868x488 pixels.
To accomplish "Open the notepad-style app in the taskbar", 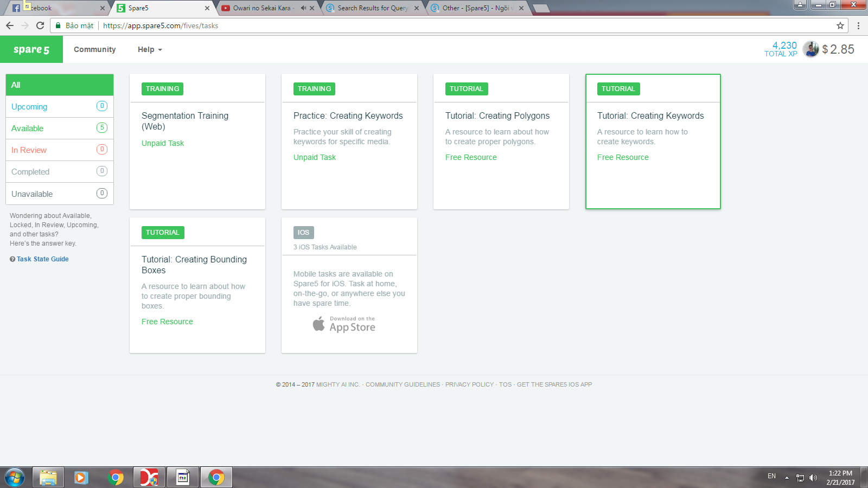I will (183, 478).
